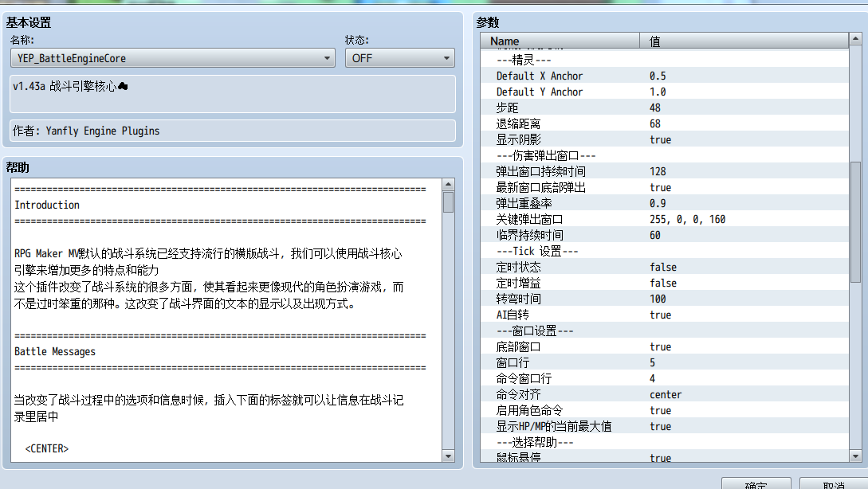This screenshot has height=489, width=868.
Task: Select the 关键弹出窗口 parameter row
Action: click(x=664, y=220)
